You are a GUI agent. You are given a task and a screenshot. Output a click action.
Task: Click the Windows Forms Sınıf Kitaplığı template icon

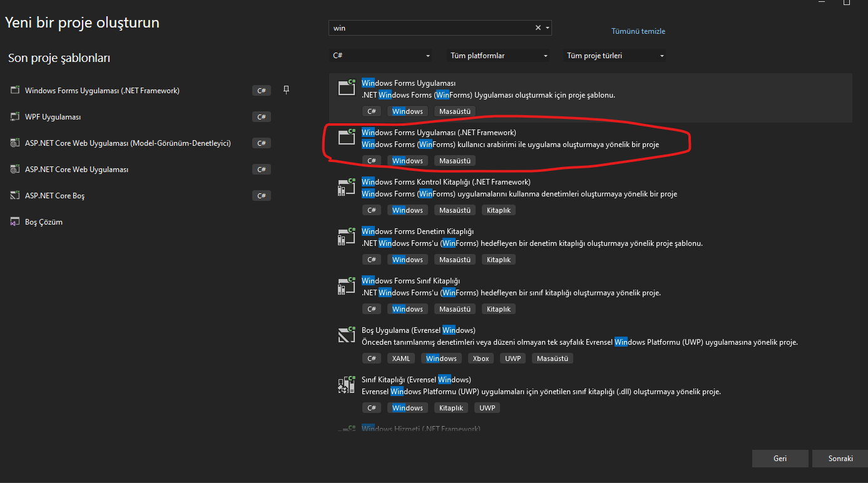click(x=347, y=286)
